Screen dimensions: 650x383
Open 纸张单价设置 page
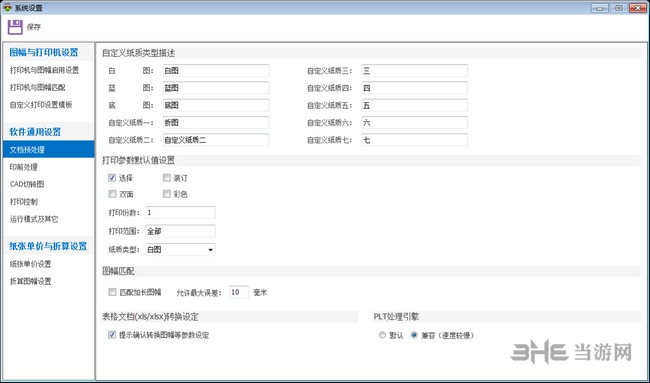[x=30, y=264]
